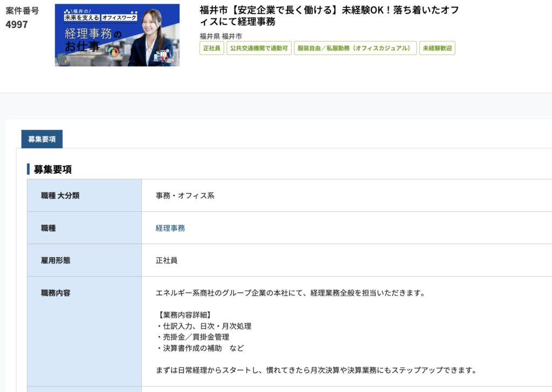Select the 正社員 tag under the title
Image resolution: width=552 pixels, height=392 pixels.
coord(211,48)
